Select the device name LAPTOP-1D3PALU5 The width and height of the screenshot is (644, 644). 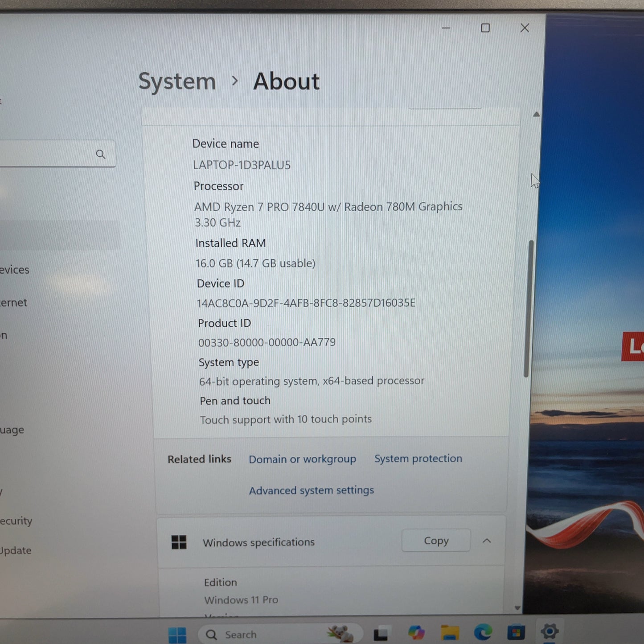[x=242, y=165]
